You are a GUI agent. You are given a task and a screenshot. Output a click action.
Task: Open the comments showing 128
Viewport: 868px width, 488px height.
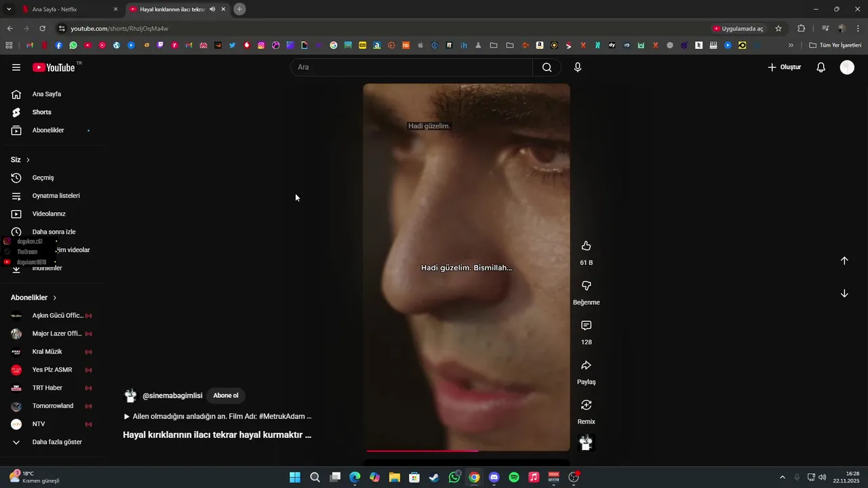pos(587,326)
